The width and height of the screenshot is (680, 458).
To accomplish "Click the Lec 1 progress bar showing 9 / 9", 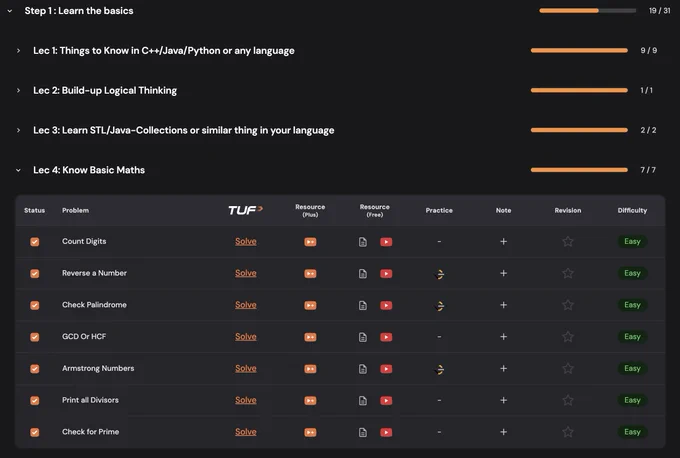I will point(579,50).
